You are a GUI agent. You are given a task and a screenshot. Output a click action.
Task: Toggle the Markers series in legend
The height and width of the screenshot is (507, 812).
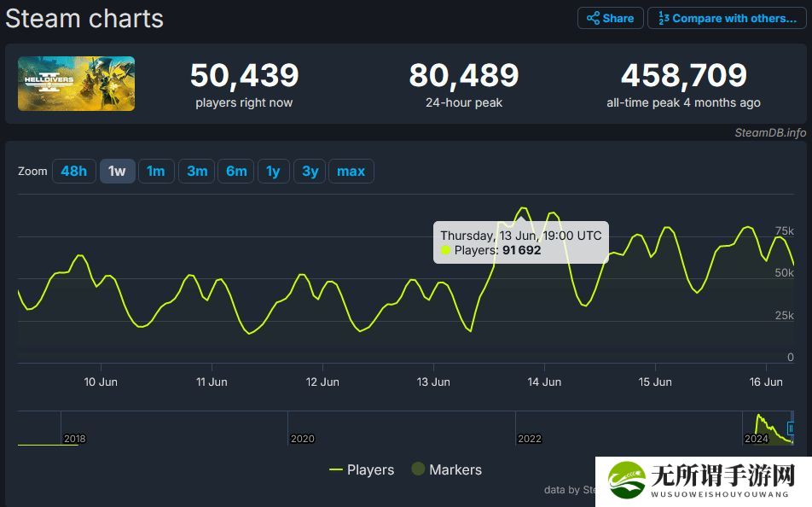(446, 469)
